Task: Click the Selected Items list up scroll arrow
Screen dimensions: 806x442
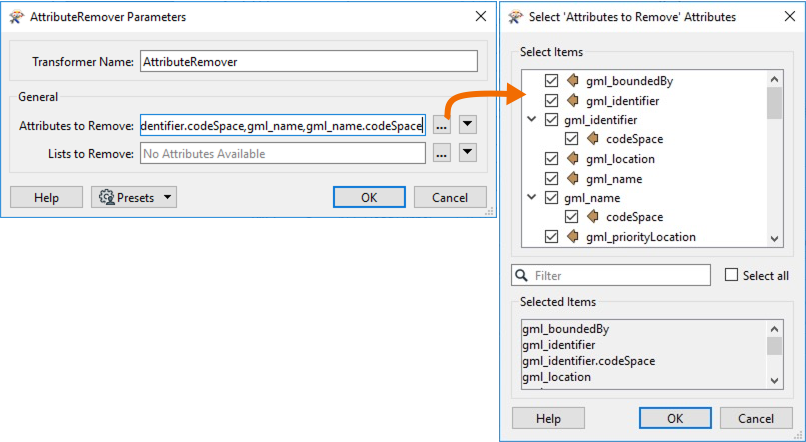Action: click(774, 329)
